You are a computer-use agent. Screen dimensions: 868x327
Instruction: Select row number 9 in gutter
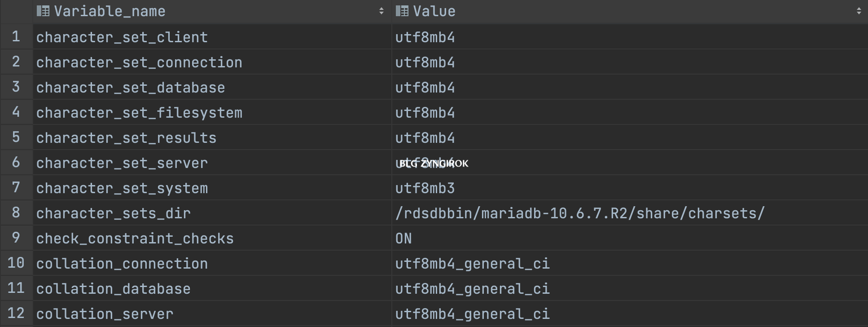click(16, 238)
